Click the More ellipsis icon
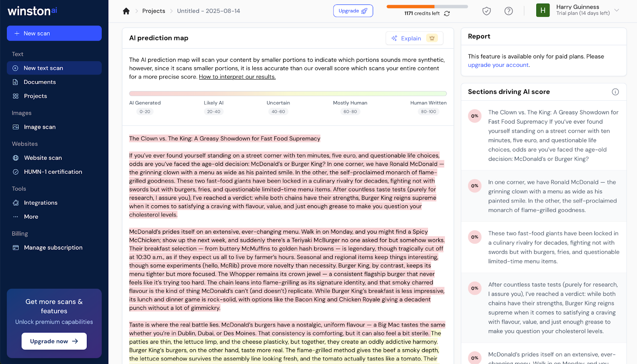Image resolution: width=637 pixels, height=364 pixels. coord(16,217)
